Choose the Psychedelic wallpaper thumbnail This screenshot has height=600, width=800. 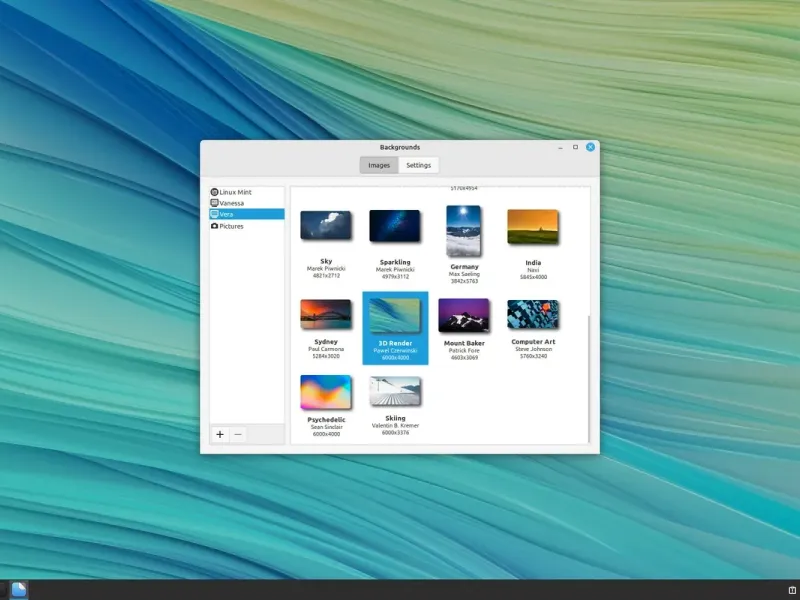pos(326,392)
